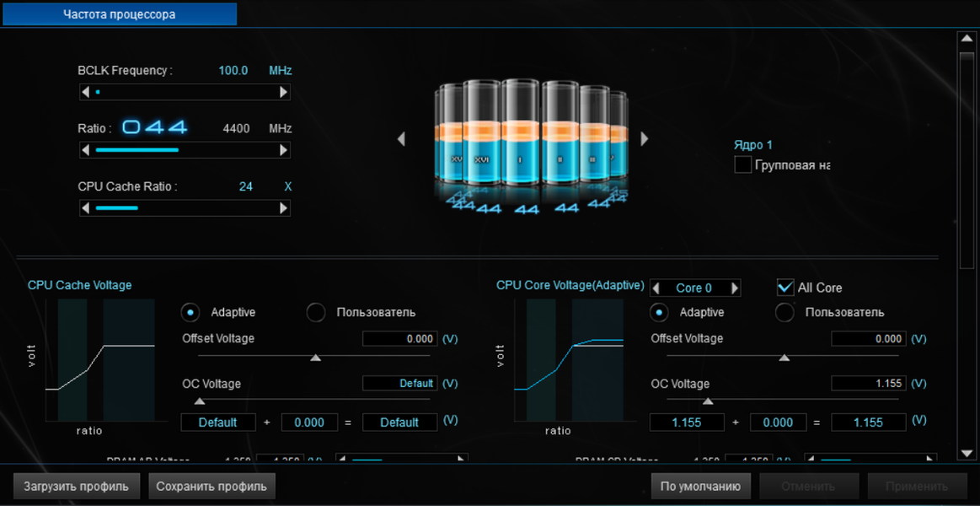
Task: Click Core Offset Voltage slider handle
Action: (784, 357)
